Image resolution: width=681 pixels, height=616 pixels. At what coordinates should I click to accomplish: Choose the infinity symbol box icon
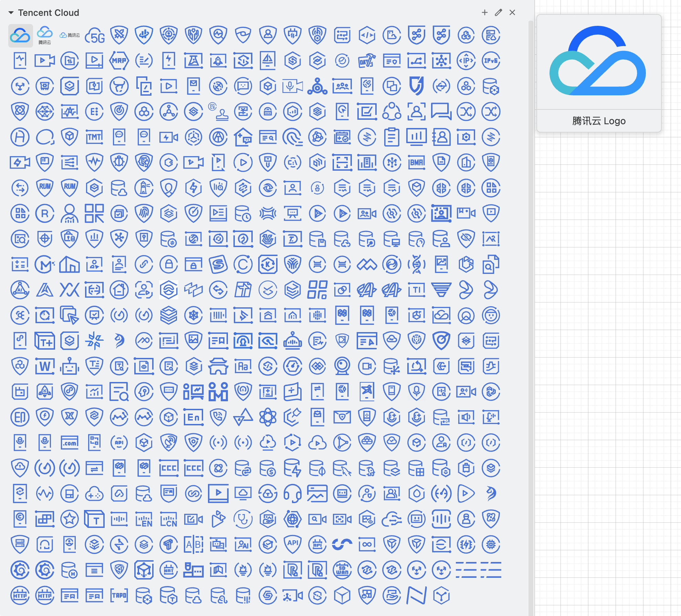tap(367, 544)
